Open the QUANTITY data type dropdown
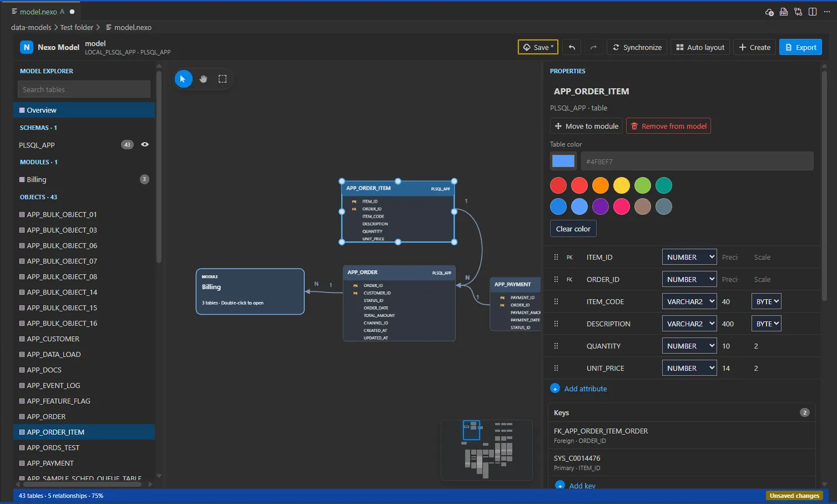Image resolution: width=837 pixels, height=504 pixels. point(689,346)
